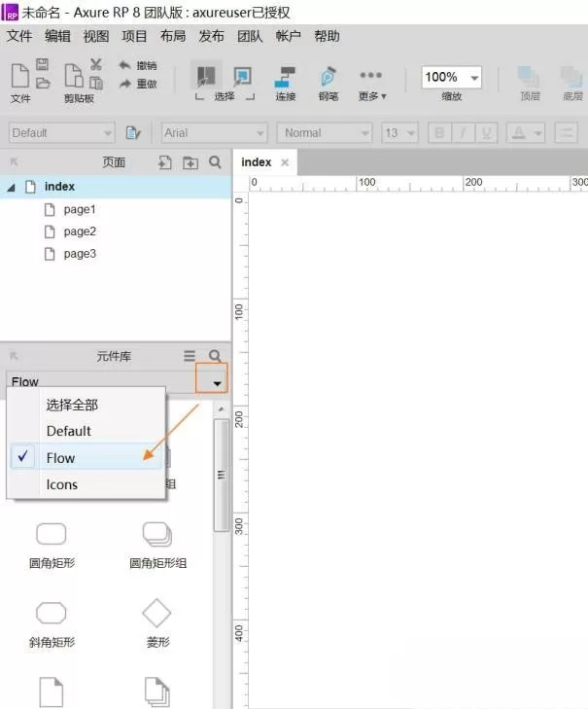The width and height of the screenshot is (588, 709).
Task: Open the 元件库 library options menu
Action: [x=190, y=356]
